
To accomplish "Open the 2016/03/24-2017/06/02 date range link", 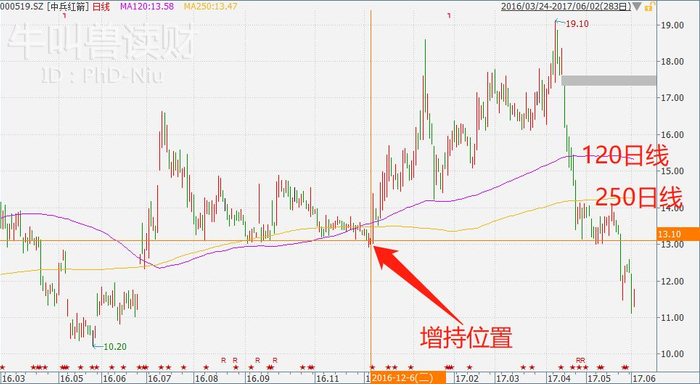I will 566,7.
